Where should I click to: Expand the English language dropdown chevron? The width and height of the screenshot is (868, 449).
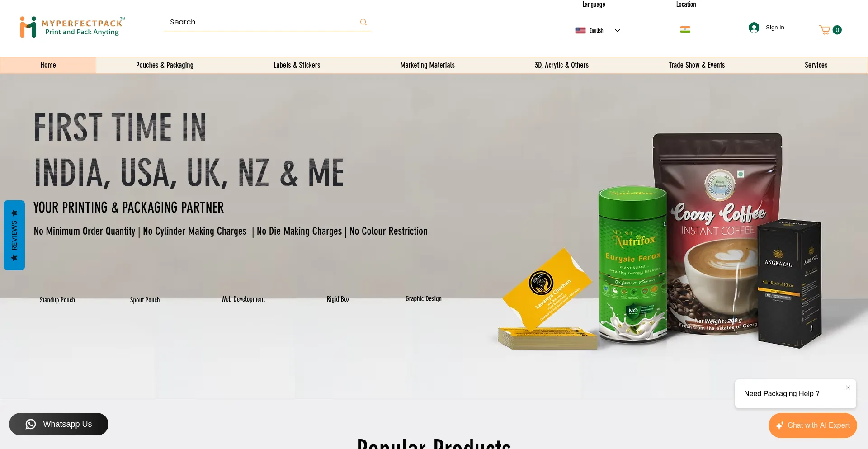tap(618, 30)
